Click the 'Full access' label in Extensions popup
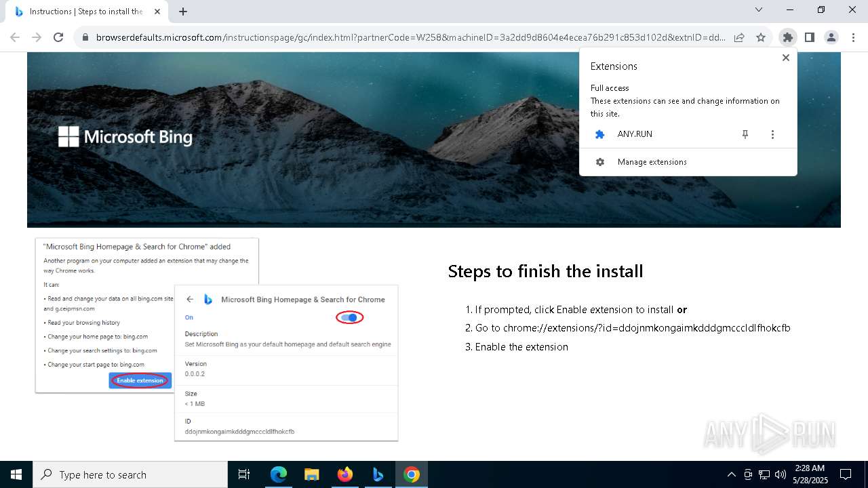The image size is (868, 488). tap(610, 88)
